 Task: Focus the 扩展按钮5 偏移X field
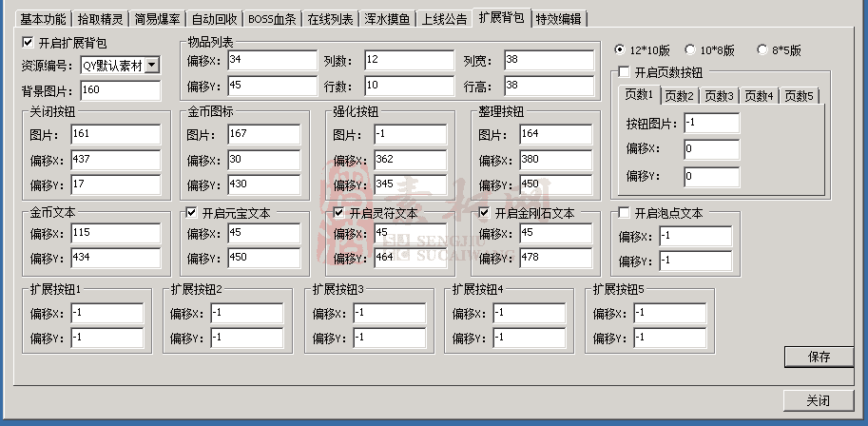[x=670, y=314]
